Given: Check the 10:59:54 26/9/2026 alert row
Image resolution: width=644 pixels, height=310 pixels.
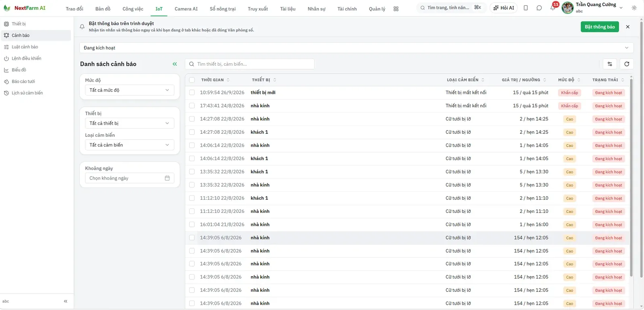Looking at the screenshot, I should 192,93.
